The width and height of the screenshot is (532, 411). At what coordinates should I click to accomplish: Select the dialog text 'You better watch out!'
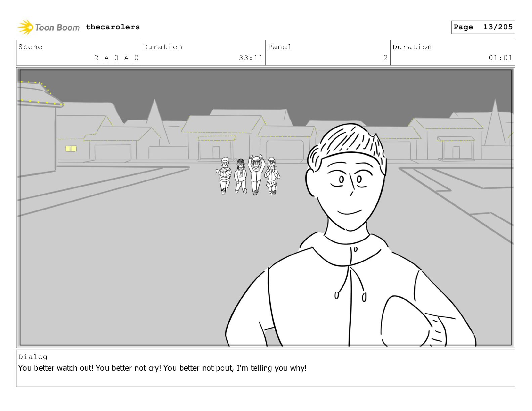coord(56,368)
